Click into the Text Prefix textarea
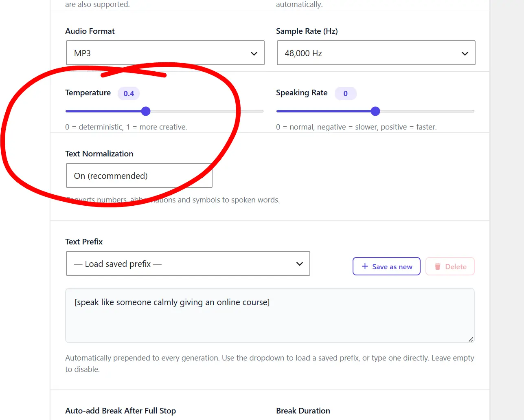 pos(270,316)
